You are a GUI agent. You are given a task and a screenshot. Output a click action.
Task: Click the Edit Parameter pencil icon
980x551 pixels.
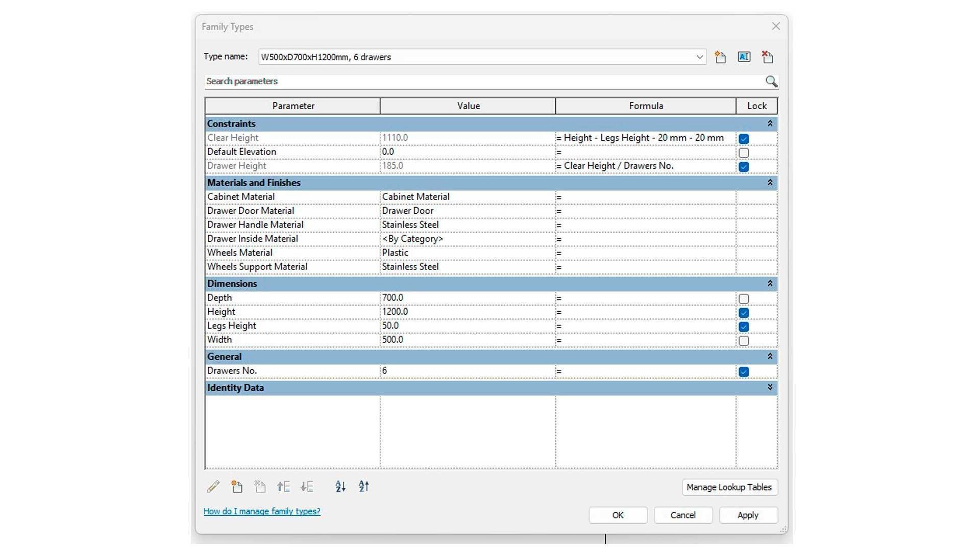pos(213,487)
